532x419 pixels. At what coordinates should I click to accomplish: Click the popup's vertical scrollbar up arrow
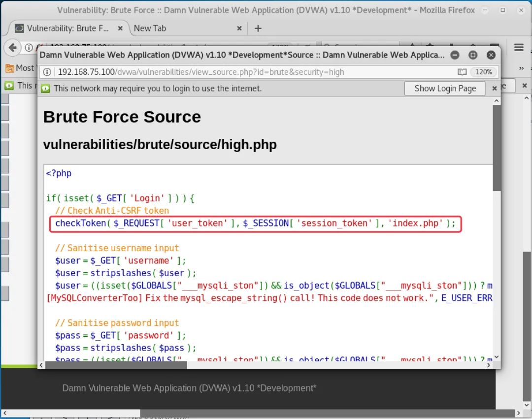497,101
